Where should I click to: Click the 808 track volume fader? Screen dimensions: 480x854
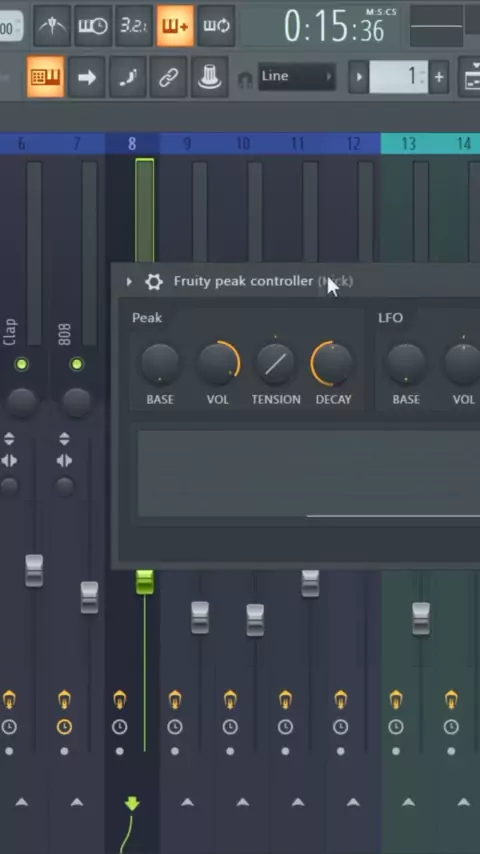coord(89,597)
